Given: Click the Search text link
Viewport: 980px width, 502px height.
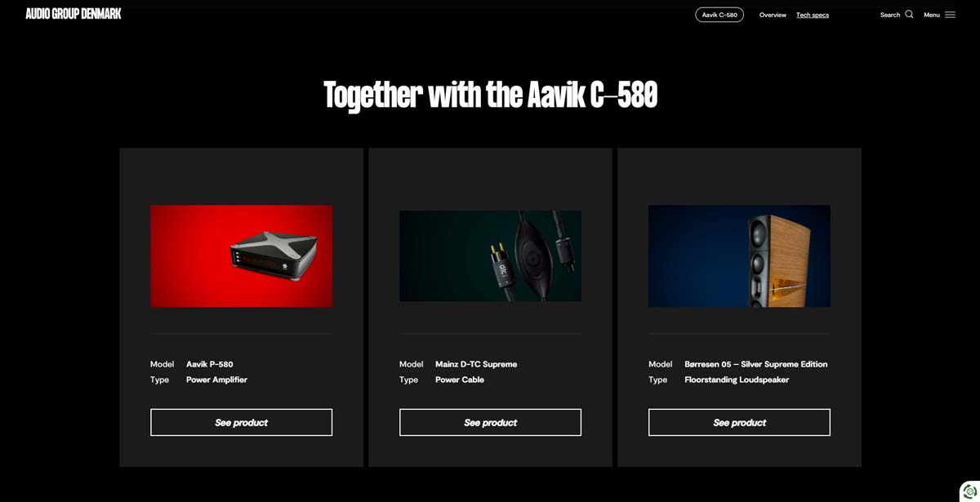Looking at the screenshot, I should [x=890, y=15].
